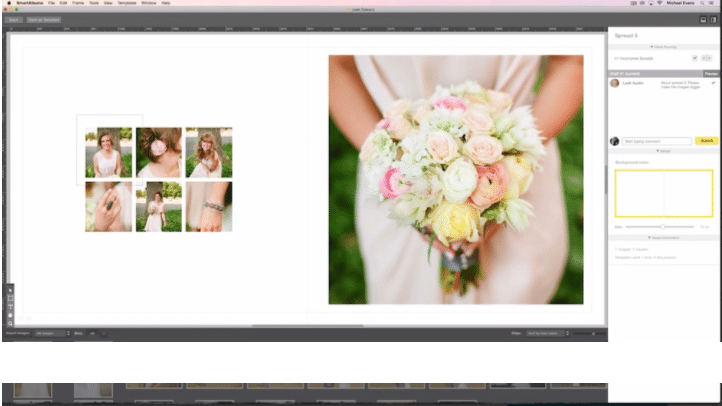Go to next incomplete spread arrow

(x=709, y=58)
